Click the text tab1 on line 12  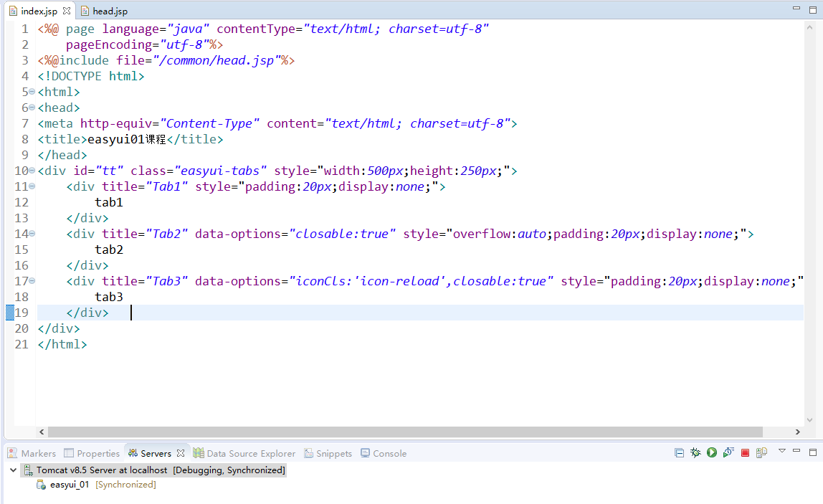109,202
